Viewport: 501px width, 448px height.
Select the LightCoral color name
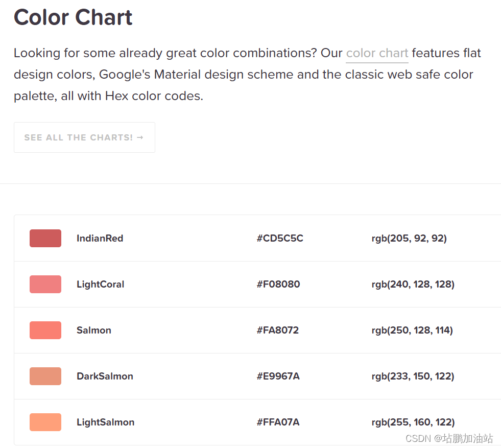[100, 284]
